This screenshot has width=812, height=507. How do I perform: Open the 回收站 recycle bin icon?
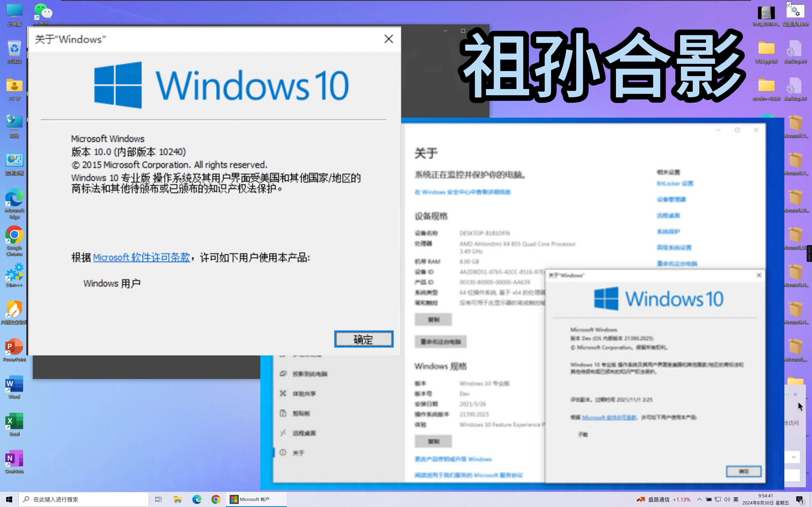point(14,49)
